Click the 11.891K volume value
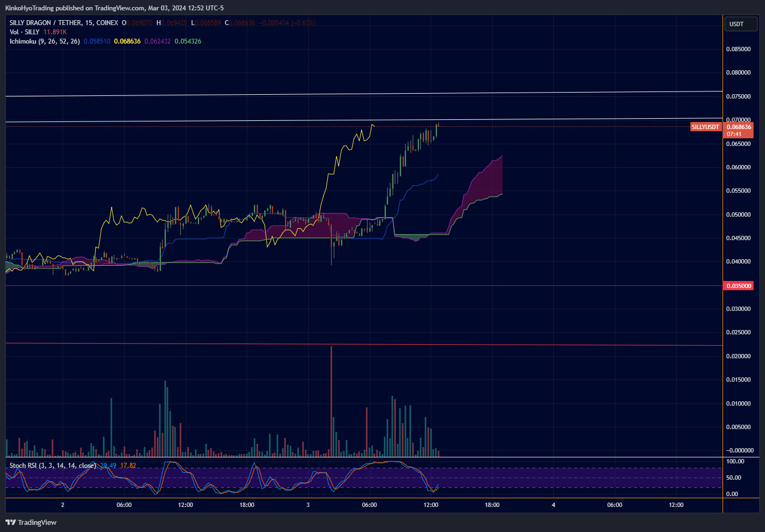The height and width of the screenshot is (532, 765). pyautogui.click(x=55, y=32)
